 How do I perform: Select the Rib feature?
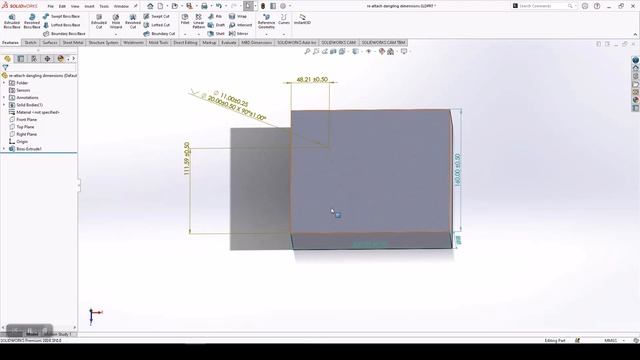215,16
